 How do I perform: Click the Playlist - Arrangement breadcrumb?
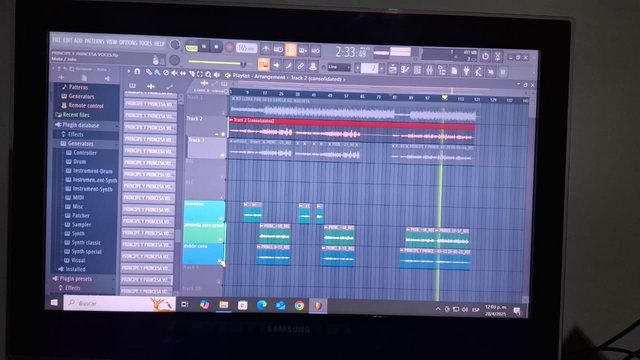(x=258, y=76)
